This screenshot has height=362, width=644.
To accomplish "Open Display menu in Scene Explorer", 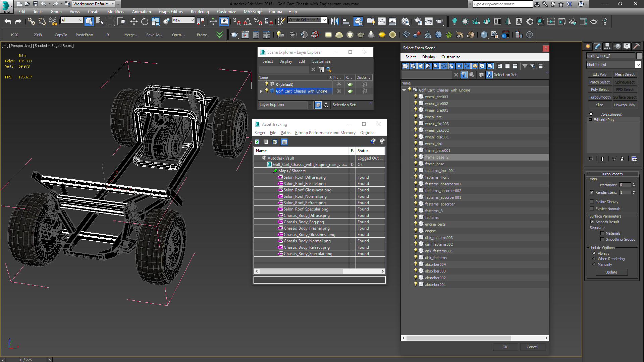I will (285, 61).
